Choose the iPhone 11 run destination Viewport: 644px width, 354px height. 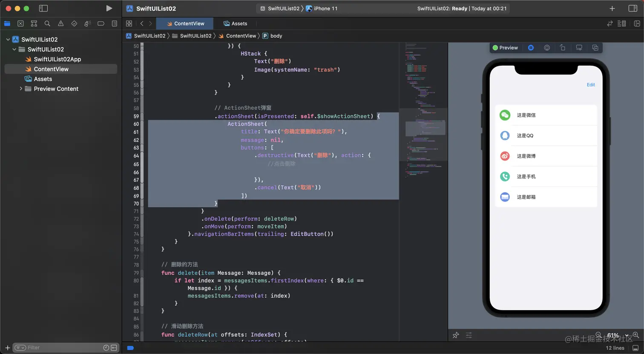click(x=322, y=9)
